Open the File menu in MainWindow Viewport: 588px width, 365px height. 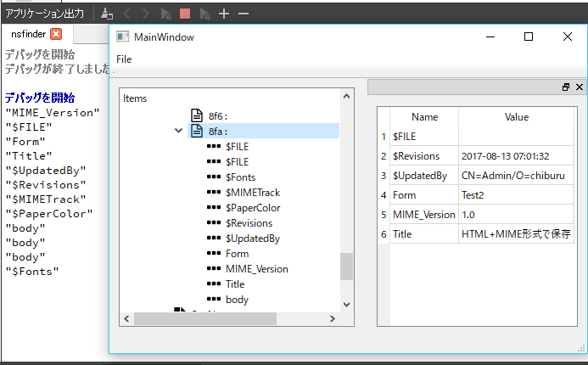pos(124,59)
